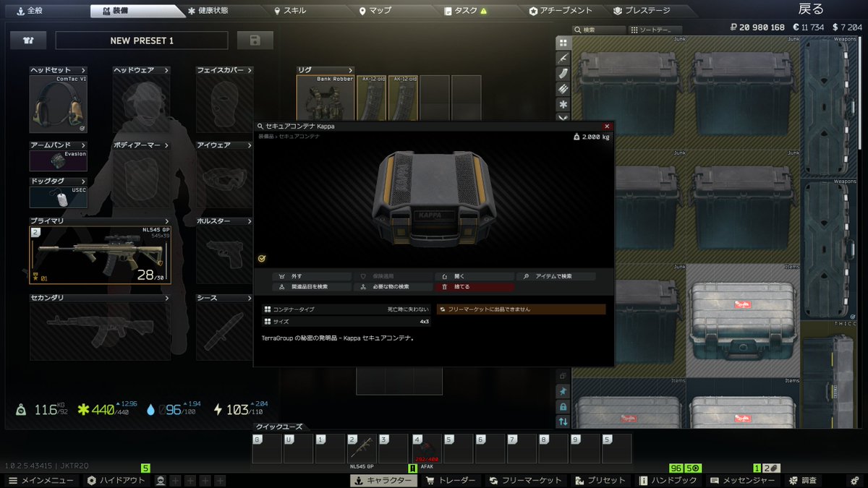The height and width of the screenshot is (488, 868).
Task: Open ハイドアウト from the bottom bar
Action: click(x=116, y=480)
